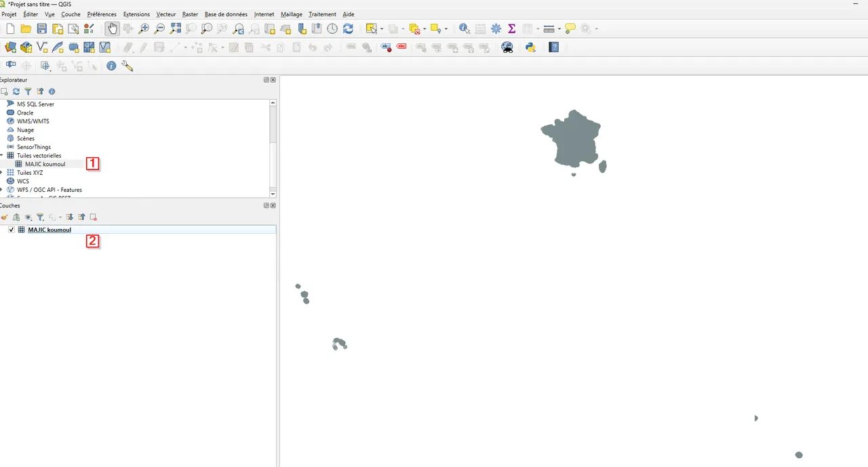Open the Manage Map Themes eye icon dropdown
The height and width of the screenshot is (467, 868).
28,217
